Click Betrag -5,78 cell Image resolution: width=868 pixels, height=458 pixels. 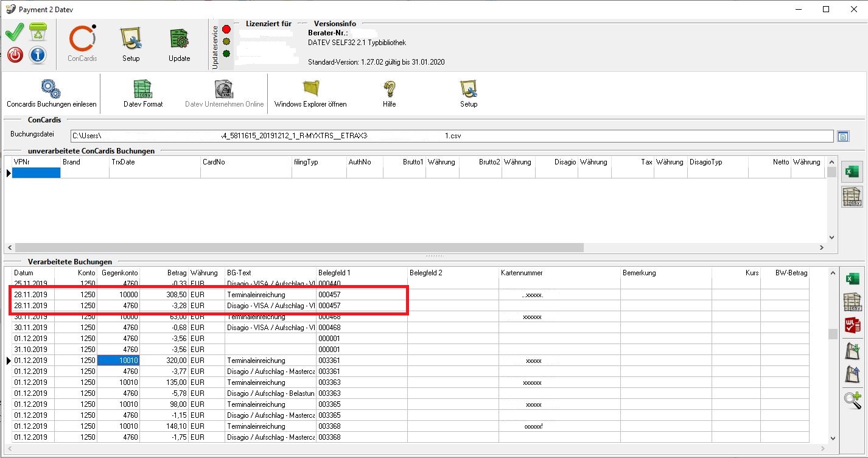click(164, 393)
